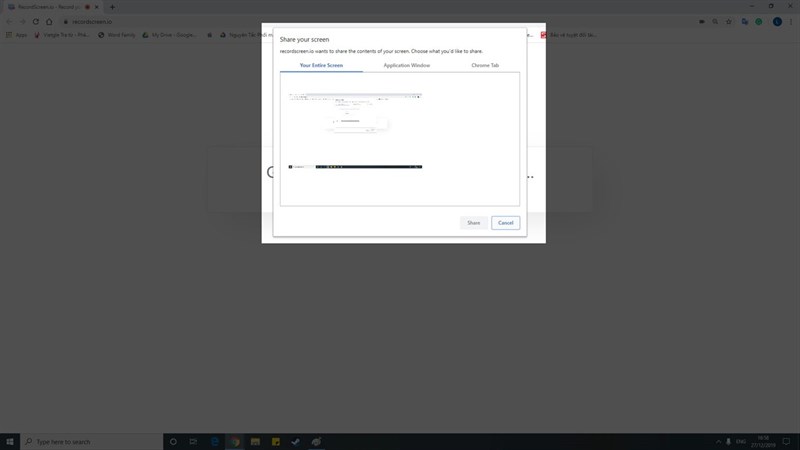Screen dimensions: 800x450
Task: Click the green circular extension icon
Action: (759, 21)
